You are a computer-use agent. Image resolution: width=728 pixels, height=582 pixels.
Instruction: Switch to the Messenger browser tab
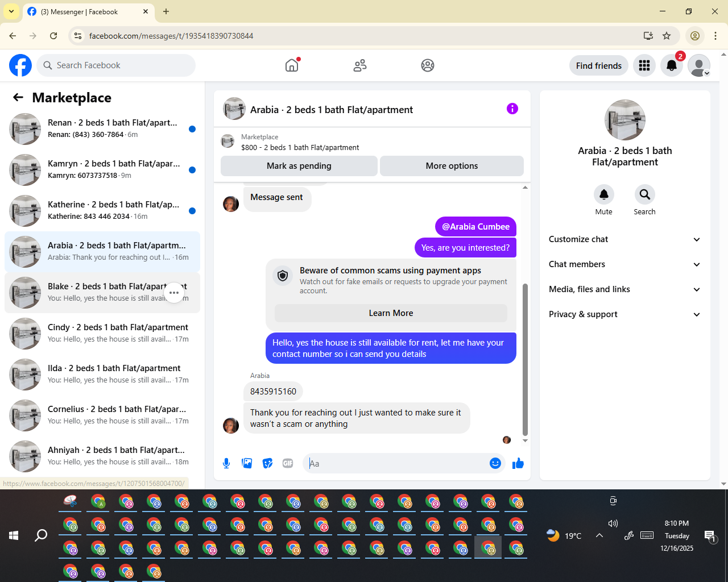pyautogui.click(x=88, y=11)
